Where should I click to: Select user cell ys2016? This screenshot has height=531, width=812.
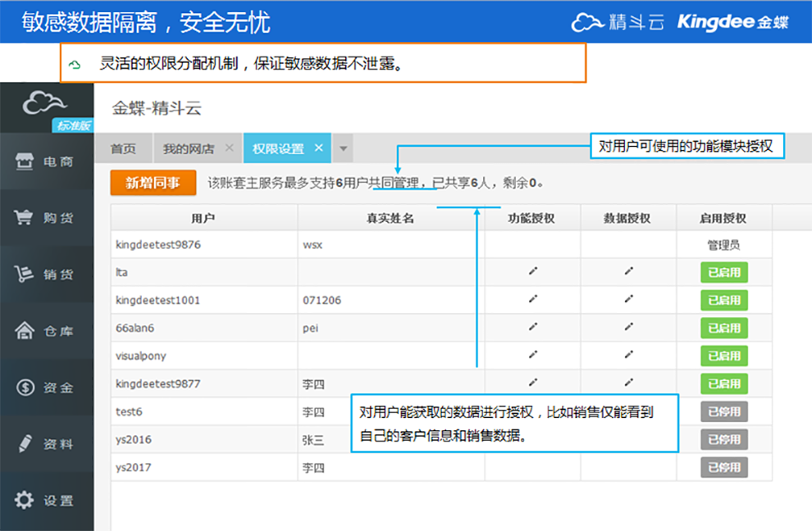coord(204,440)
